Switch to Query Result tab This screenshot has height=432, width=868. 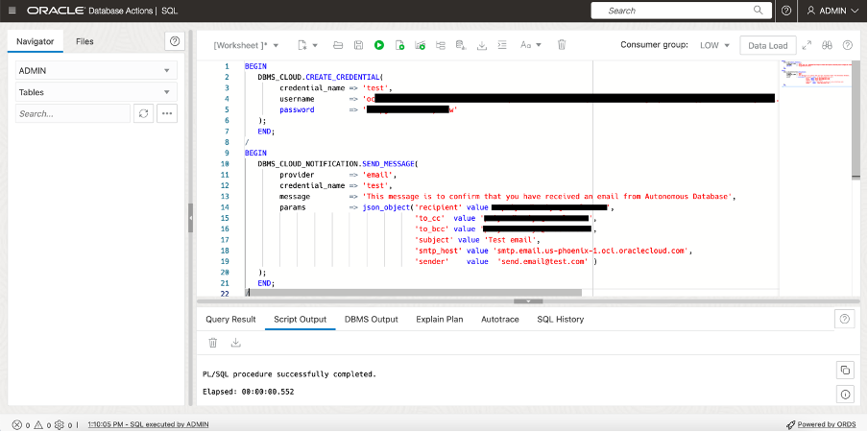coord(230,319)
